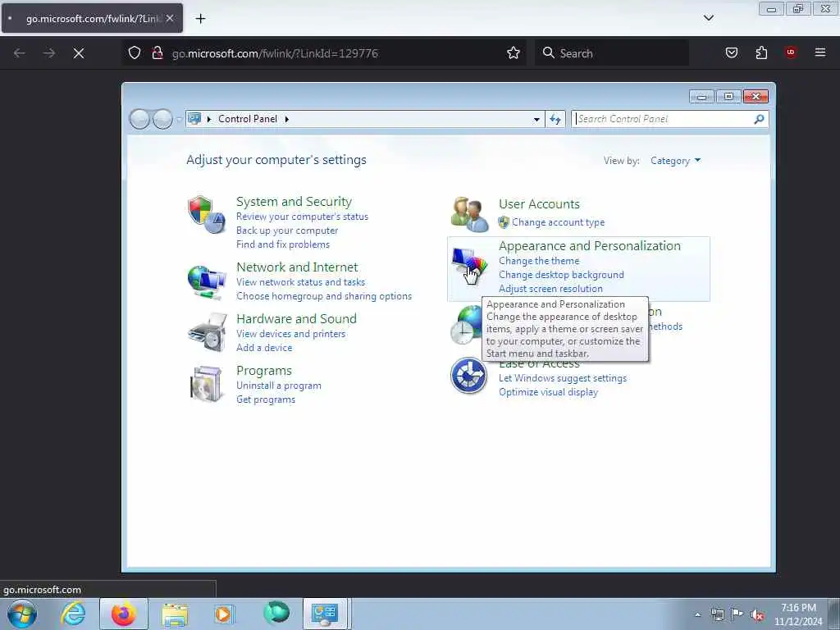Click Change account type
This screenshot has width=840, height=630.
point(558,221)
